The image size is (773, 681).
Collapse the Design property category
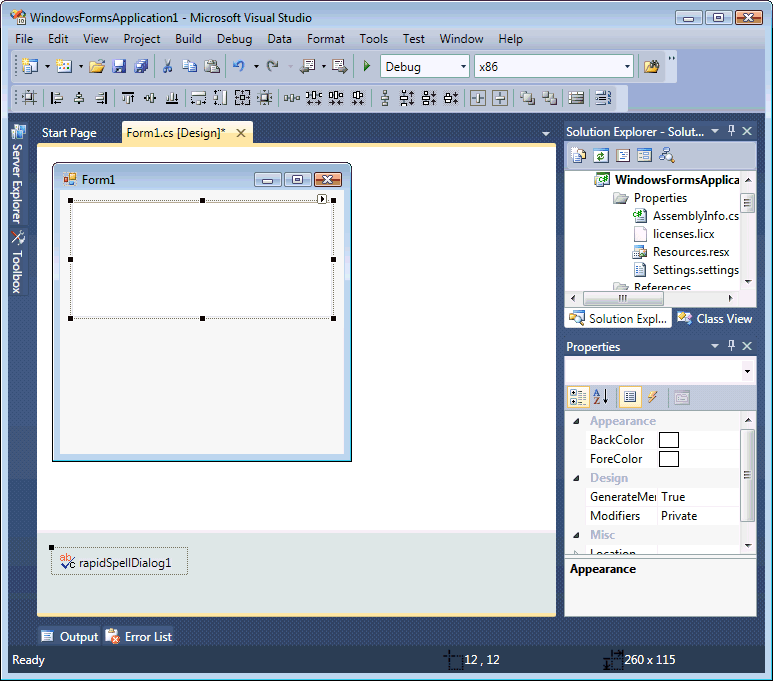click(x=576, y=478)
